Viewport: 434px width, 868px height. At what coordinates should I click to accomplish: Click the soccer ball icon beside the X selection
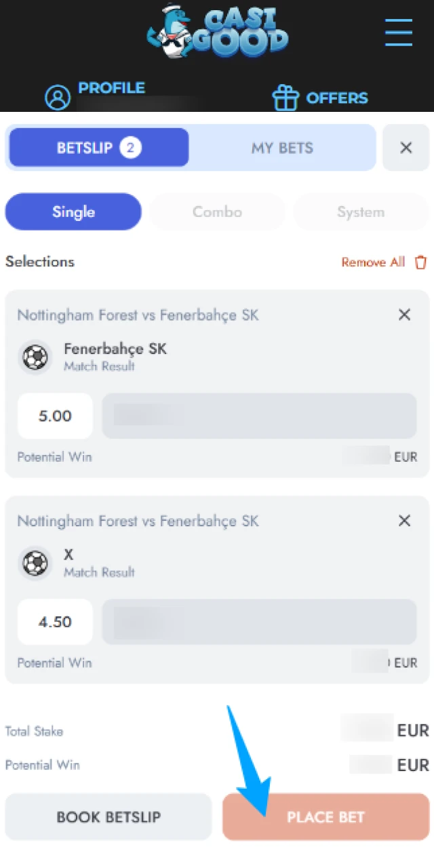point(35,564)
